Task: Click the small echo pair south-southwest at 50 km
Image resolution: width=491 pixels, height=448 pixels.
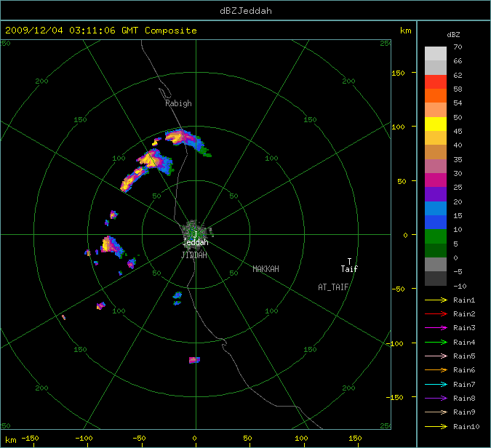Action: pyautogui.click(x=177, y=298)
